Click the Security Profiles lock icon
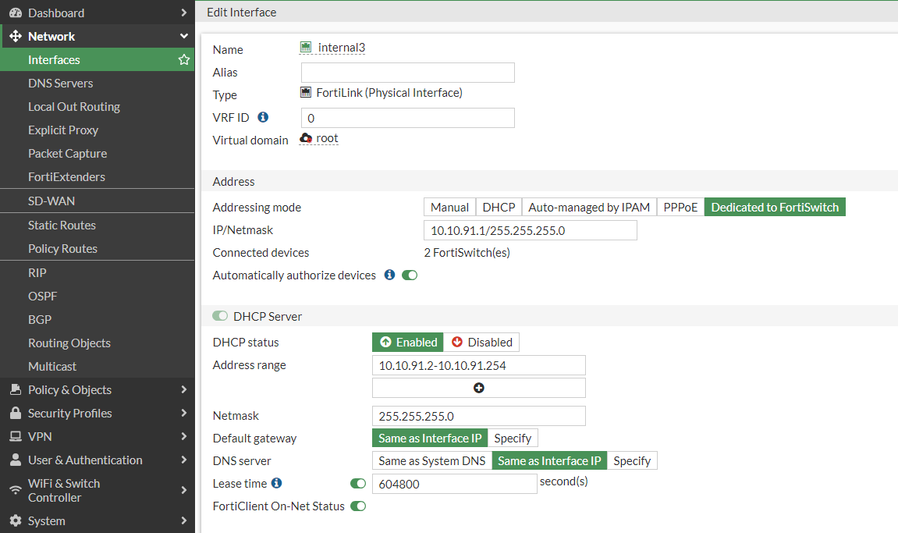This screenshot has width=898, height=533. coord(16,413)
